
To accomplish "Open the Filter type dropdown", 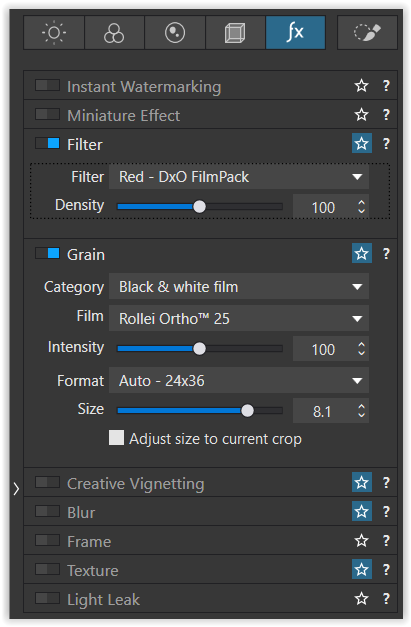I will [239, 177].
